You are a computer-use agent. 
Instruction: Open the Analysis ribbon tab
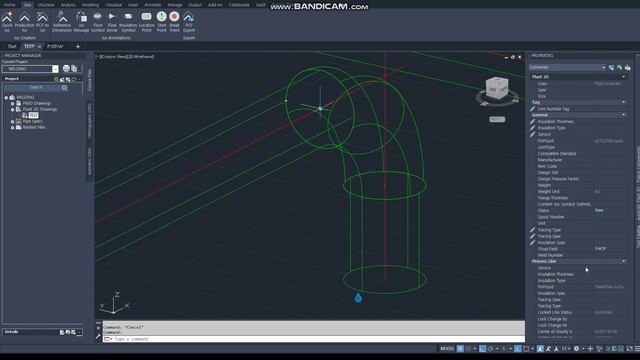(x=68, y=5)
